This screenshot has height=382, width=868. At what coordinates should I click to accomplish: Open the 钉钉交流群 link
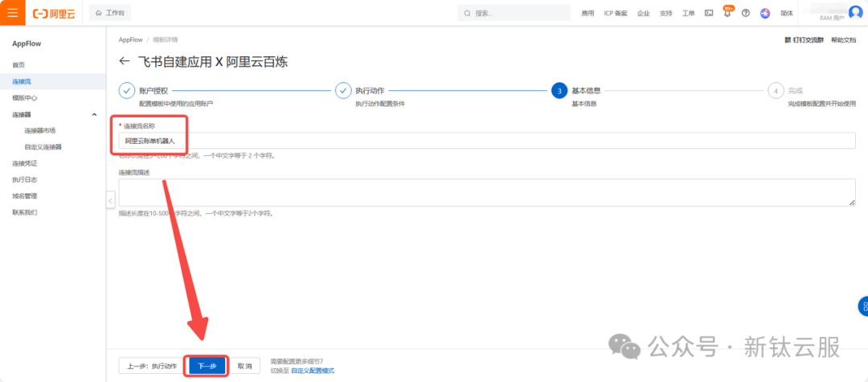click(805, 40)
